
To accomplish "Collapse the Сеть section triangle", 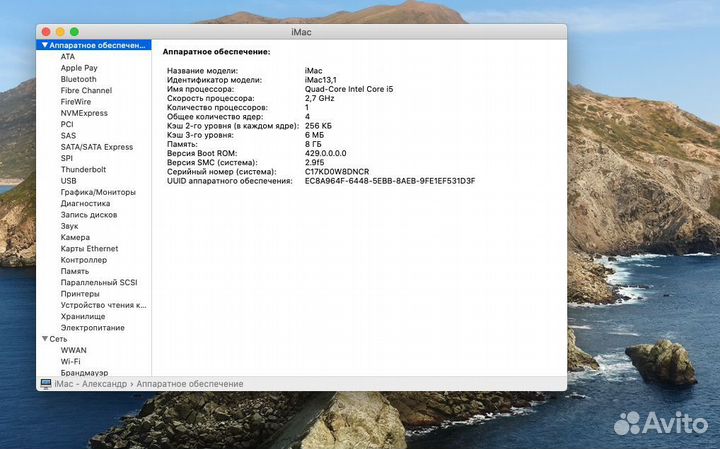I will point(45,339).
